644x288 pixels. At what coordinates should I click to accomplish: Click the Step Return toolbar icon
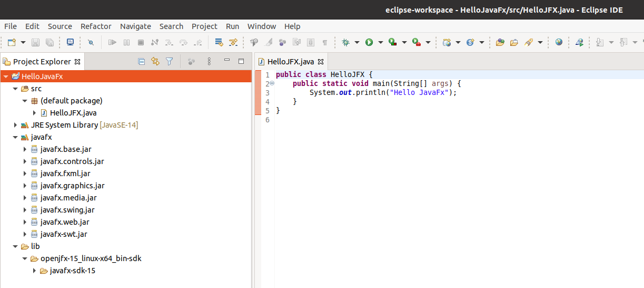[197, 42]
